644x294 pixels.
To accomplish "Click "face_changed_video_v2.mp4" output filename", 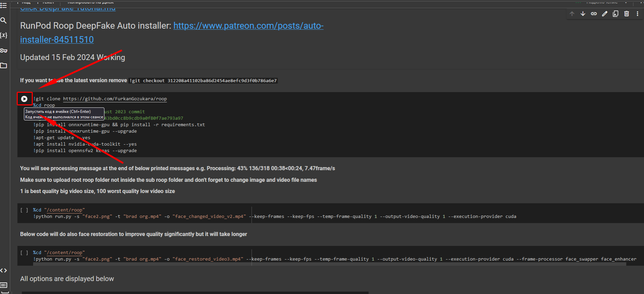I will [x=209, y=217].
